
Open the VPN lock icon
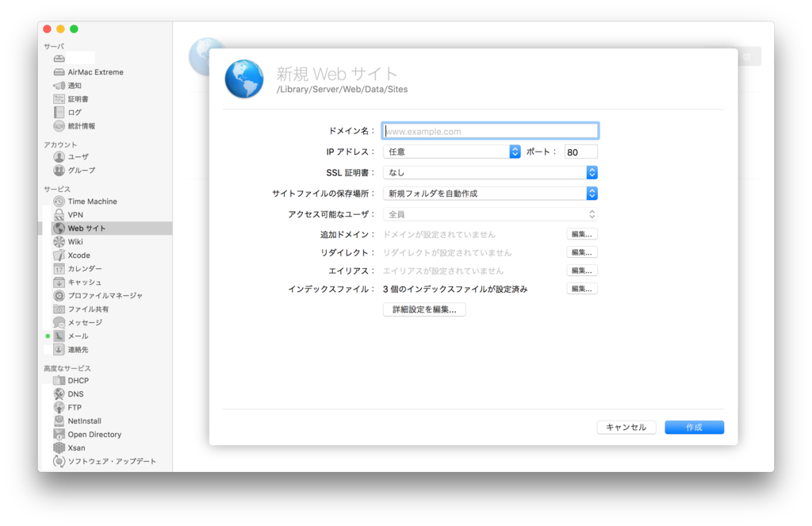59,214
